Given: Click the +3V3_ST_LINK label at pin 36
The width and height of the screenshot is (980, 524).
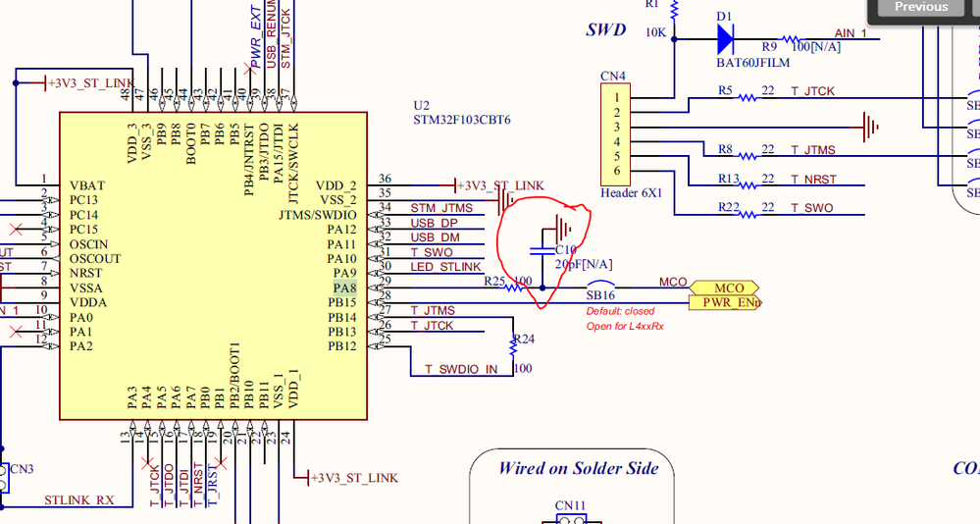Looking at the screenshot, I should pyautogui.click(x=500, y=185).
